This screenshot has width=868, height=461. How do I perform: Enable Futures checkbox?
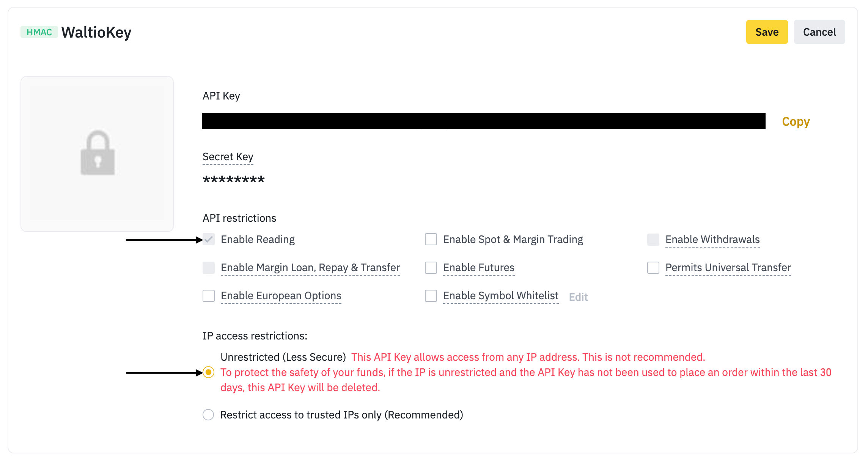(431, 268)
